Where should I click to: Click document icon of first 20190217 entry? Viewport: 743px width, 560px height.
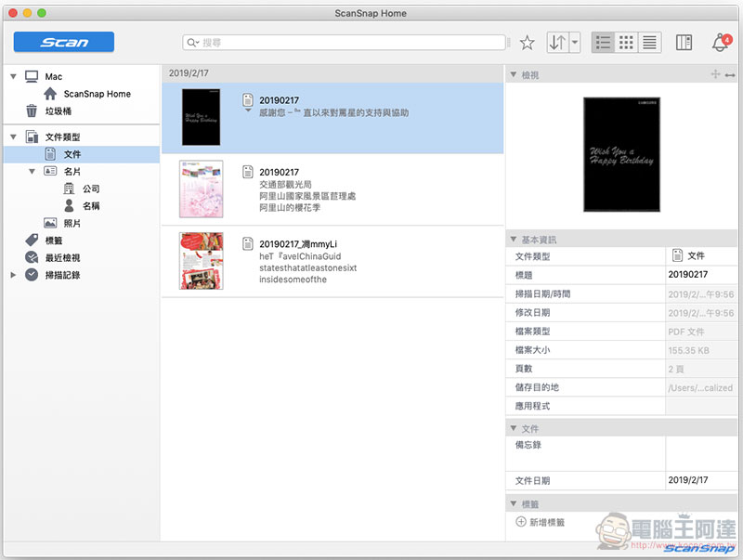(x=247, y=100)
